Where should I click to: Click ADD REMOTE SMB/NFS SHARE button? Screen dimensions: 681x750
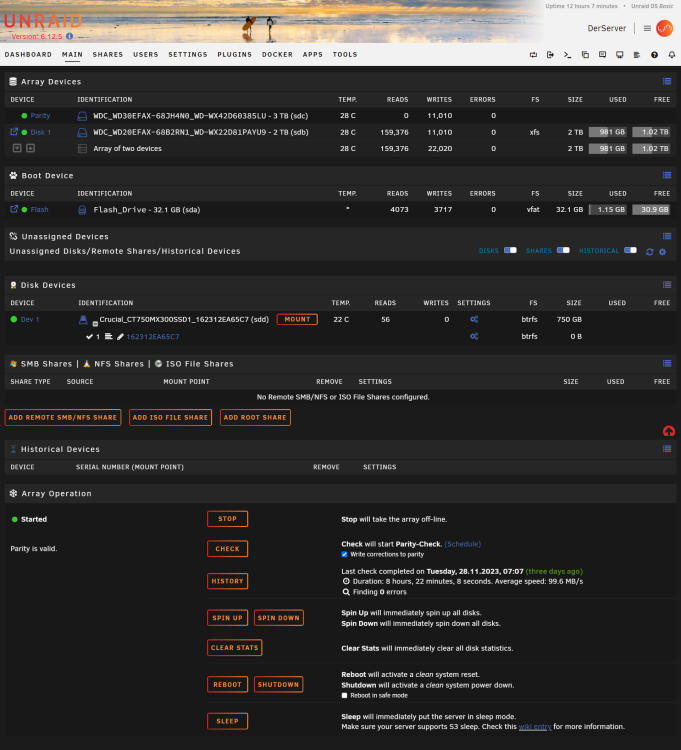(x=63, y=418)
